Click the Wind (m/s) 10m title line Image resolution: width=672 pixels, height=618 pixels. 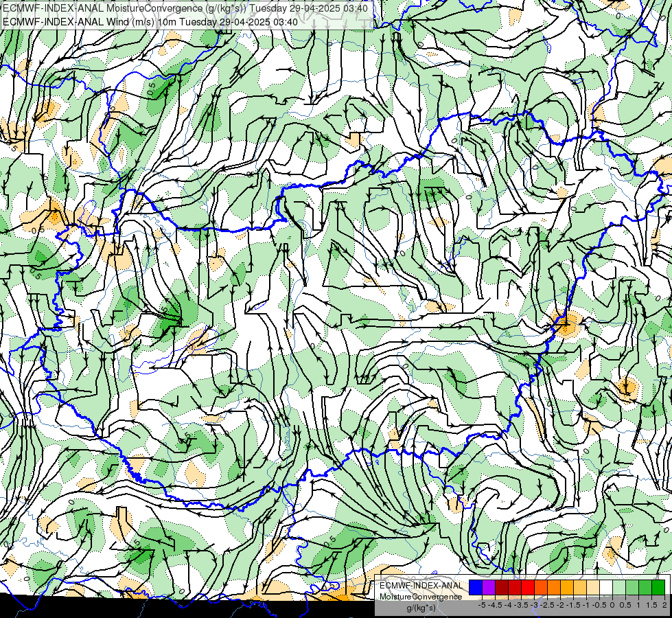150,21
